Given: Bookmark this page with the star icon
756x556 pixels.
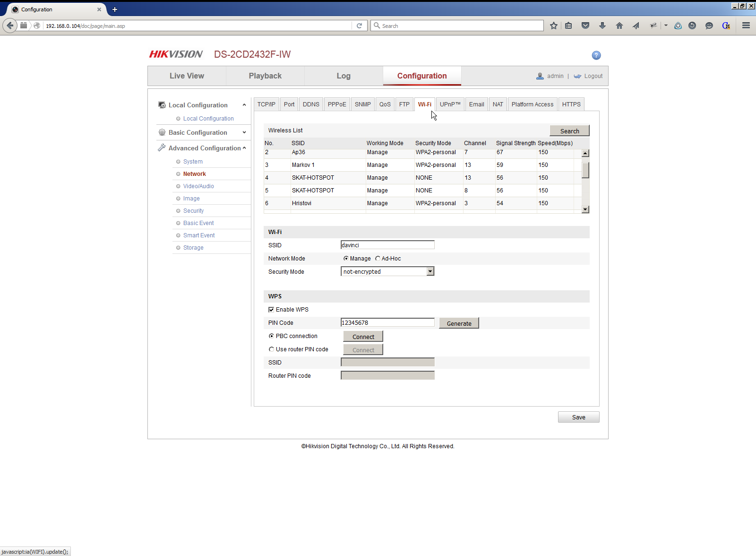Looking at the screenshot, I should pyautogui.click(x=554, y=26).
